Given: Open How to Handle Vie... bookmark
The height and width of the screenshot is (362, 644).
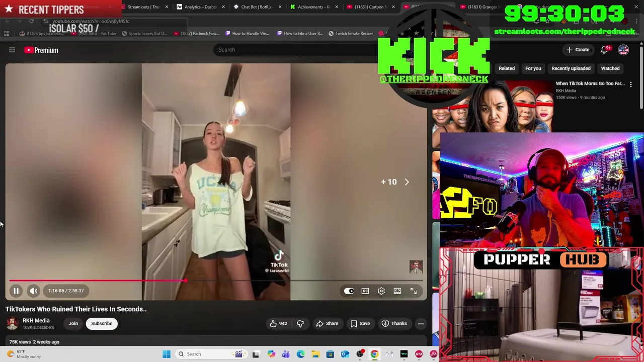Looking at the screenshot, I should point(247,34).
